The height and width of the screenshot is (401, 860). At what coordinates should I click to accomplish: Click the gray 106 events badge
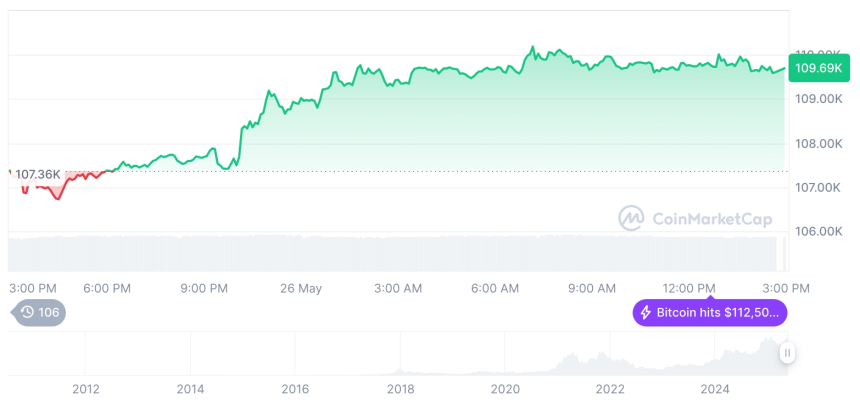pyautogui.click(x=40, y=312)
